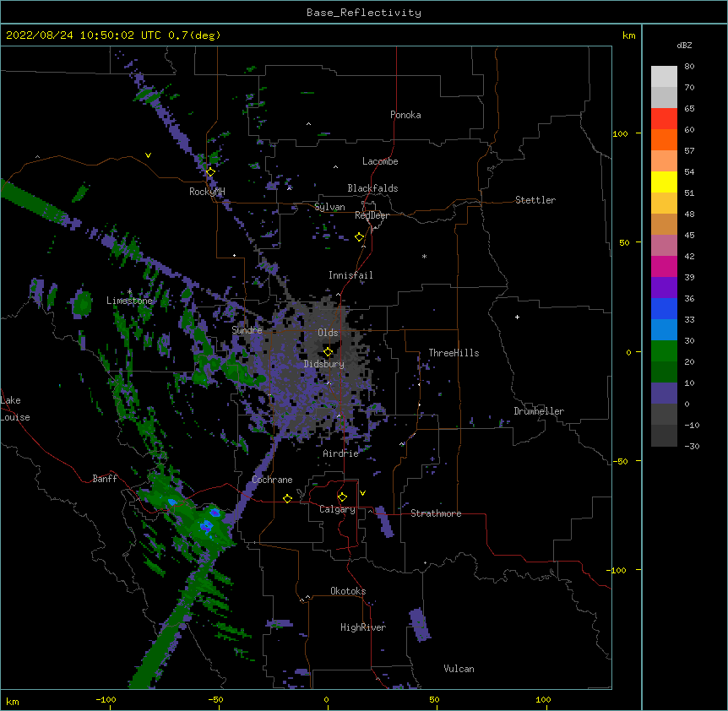728x711 pixels.
Task: Select the Airdrie label
Action: 340,453
